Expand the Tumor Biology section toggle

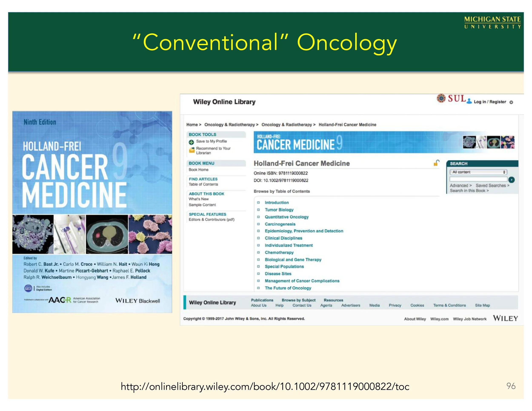point(259,210)
